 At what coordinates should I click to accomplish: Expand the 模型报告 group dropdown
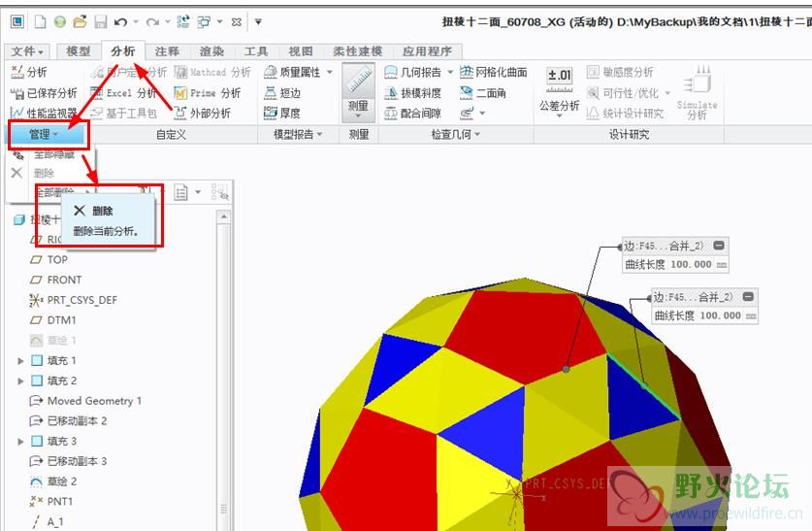pos(298,135)
